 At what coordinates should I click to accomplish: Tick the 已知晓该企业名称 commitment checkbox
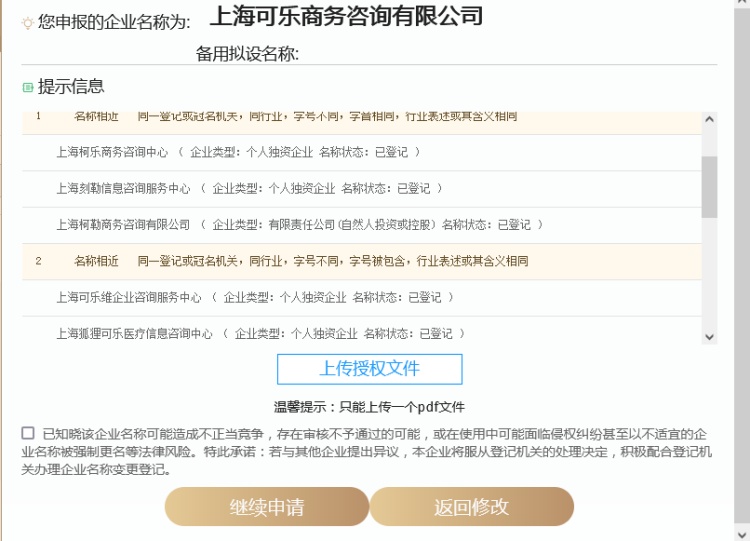27,433
